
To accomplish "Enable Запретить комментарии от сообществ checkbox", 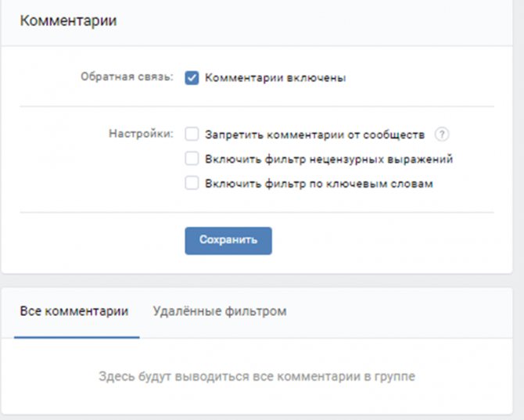I will (192, 134).
